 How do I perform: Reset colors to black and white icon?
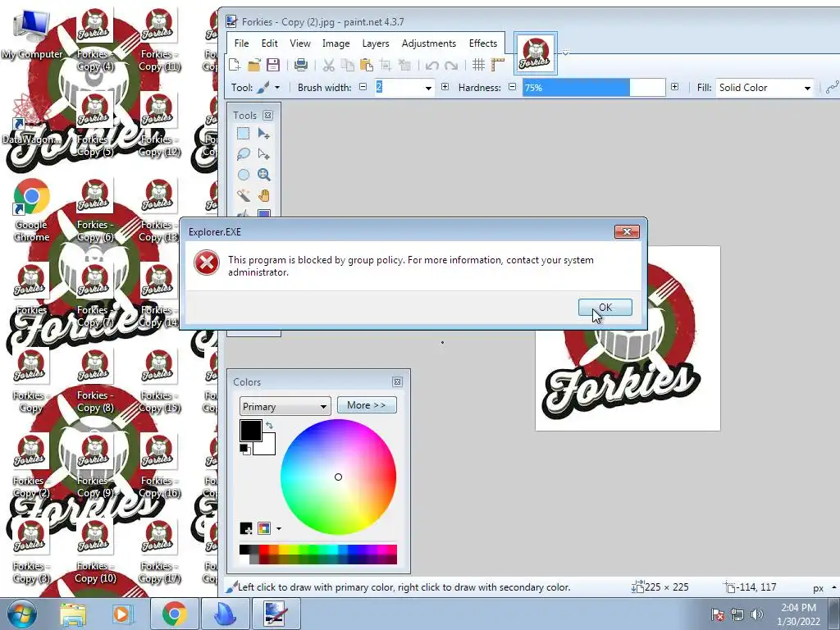(x=244, y=449)
